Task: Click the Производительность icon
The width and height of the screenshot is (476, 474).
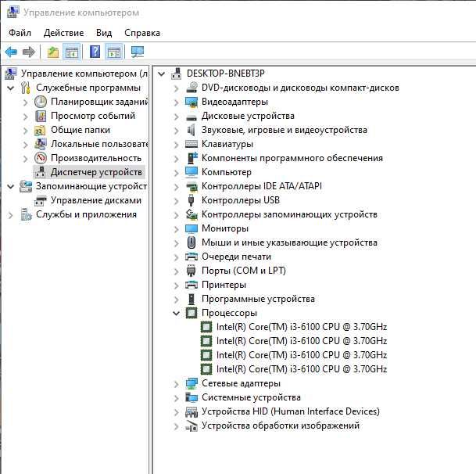Action: (41, 158)
